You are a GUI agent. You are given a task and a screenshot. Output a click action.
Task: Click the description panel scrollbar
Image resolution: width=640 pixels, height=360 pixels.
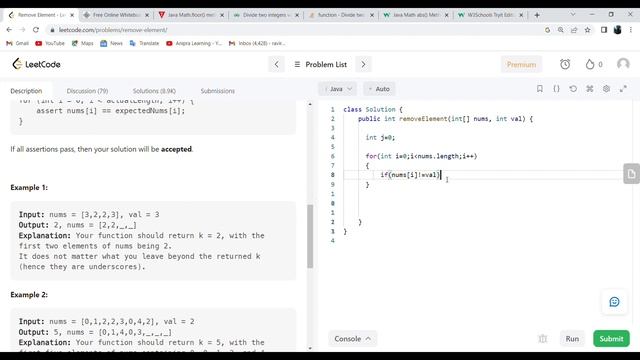coord(310,236)
